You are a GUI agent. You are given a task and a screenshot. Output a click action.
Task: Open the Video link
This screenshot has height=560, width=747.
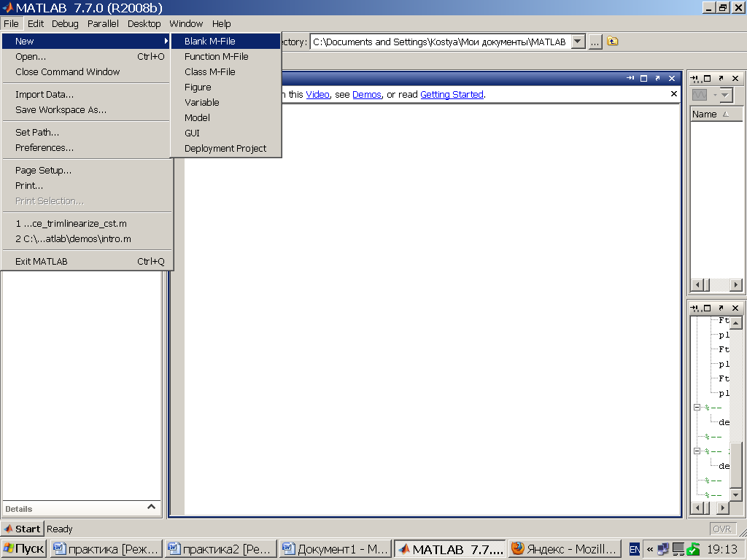pyautogui.click(x=317, y=94)
